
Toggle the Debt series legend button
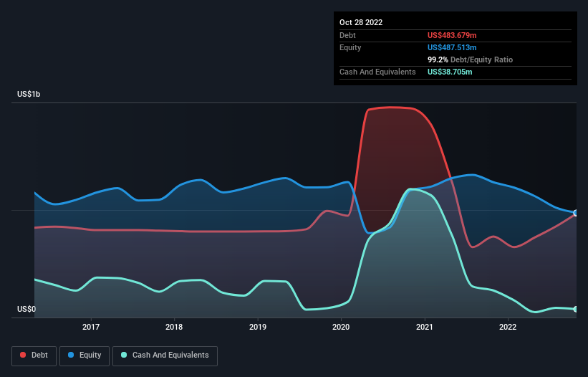point(34,355)
